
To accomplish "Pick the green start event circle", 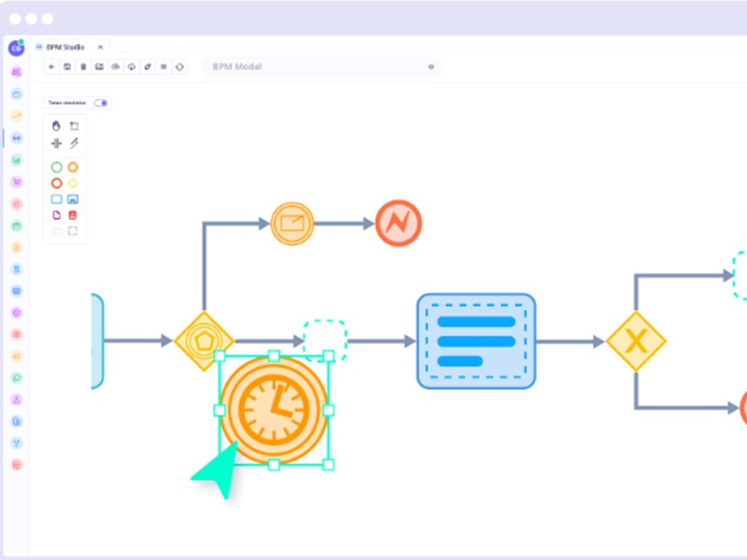I will point(56,167).
